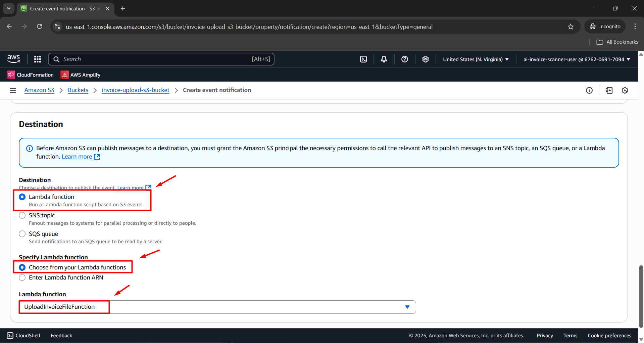Open the AWS services grid menu

click(38, 59)
